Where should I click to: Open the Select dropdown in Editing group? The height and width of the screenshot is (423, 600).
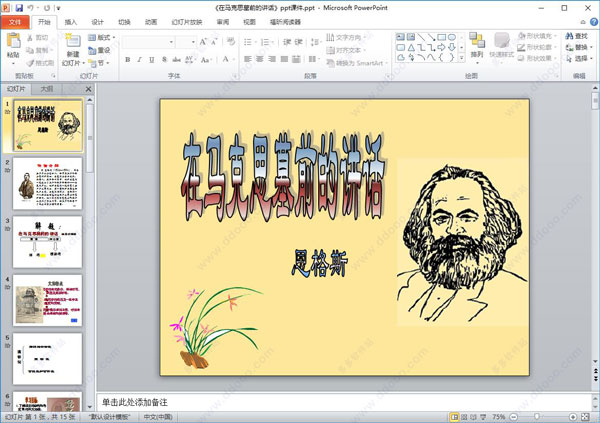click(x=579, y=59)
